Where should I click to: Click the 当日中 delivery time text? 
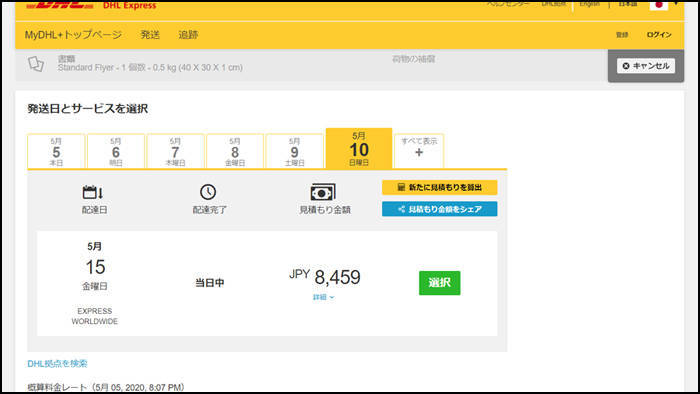pyautogui.click(x=209, y=282)
